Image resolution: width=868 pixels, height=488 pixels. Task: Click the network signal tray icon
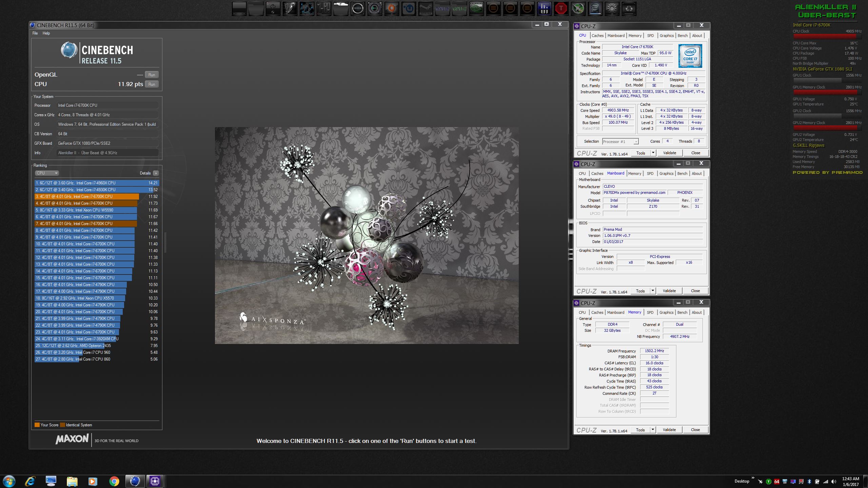click(x=826, y=481)
